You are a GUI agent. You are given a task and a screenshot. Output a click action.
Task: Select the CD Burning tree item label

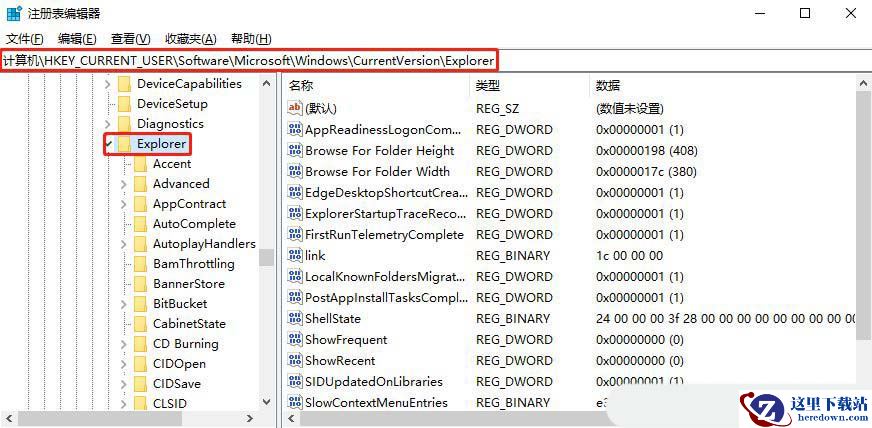(x=186, y=344)
